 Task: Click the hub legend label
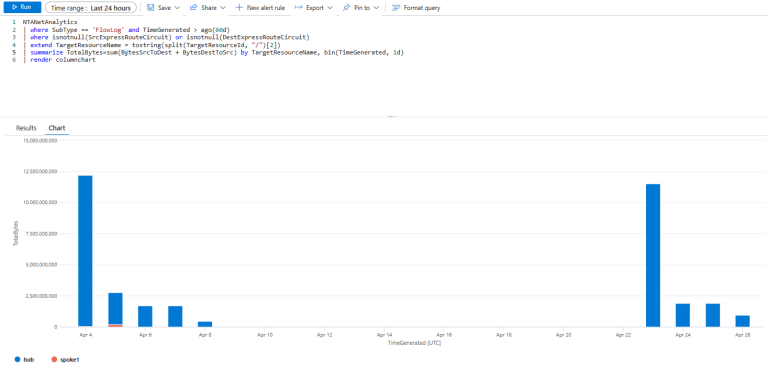28,360
